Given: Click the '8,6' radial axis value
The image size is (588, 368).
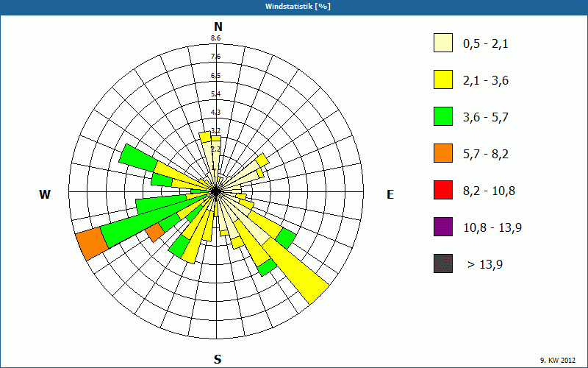Looking at the screenshot, I should click(215, 38).
